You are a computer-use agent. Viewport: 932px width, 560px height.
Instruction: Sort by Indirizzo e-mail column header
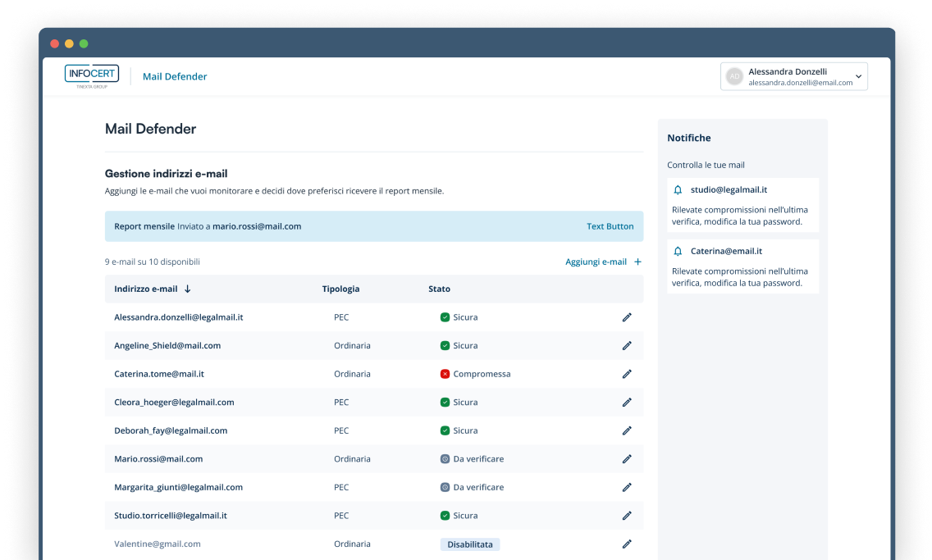tap(146, 289)
